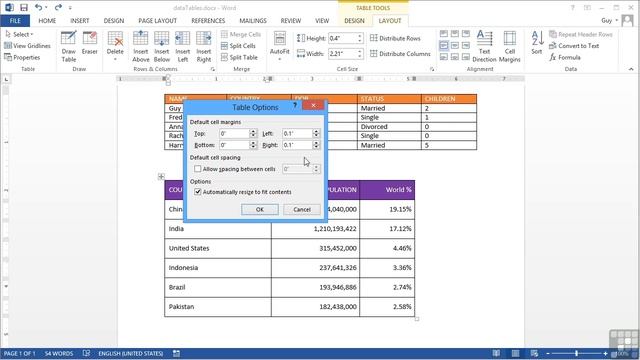
Task: Click the Web Layout view icon
Action: pos(534,353)
